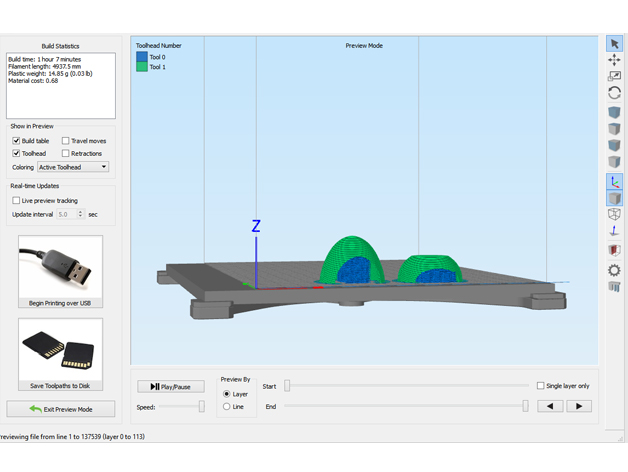
Task: Open the Coloring dropdown menu
Action: 74,167
